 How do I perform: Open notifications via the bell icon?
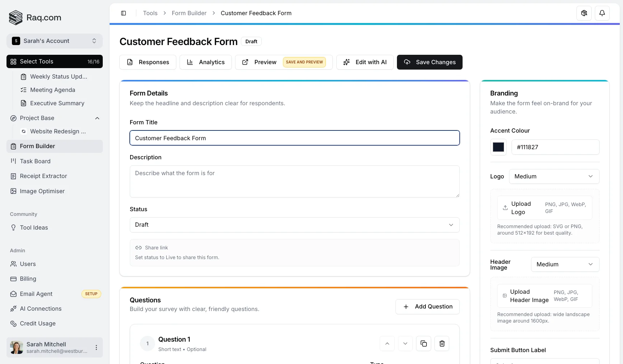click(602, 13)
